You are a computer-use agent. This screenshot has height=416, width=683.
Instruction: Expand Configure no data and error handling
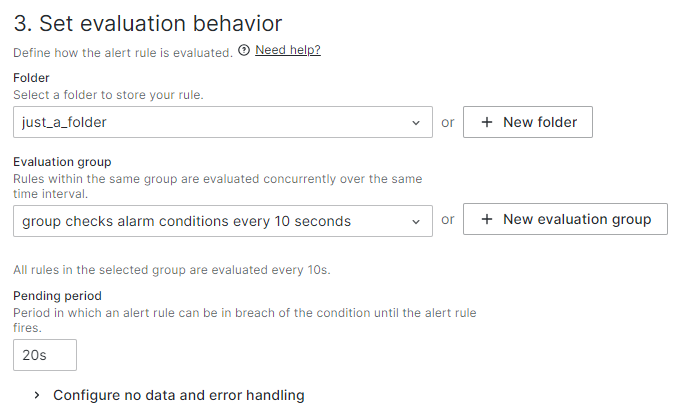(178, 395)
